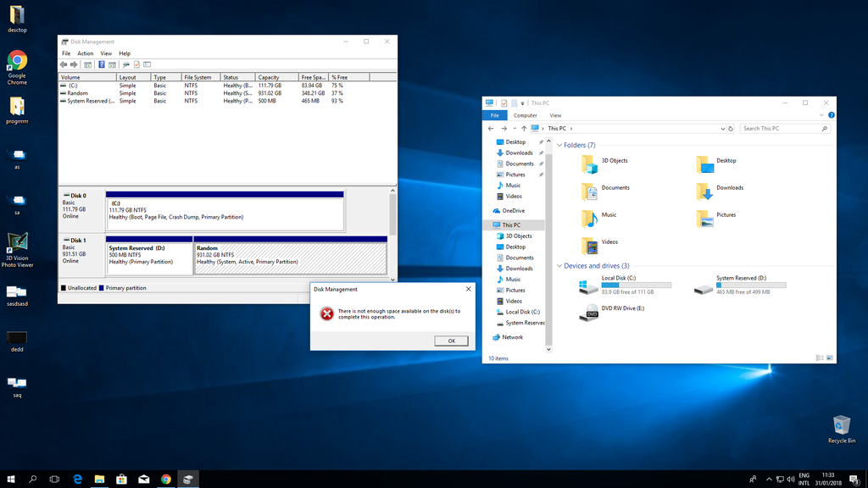
Task: Switch to details view in status bar
Action: tap(820, 358)
